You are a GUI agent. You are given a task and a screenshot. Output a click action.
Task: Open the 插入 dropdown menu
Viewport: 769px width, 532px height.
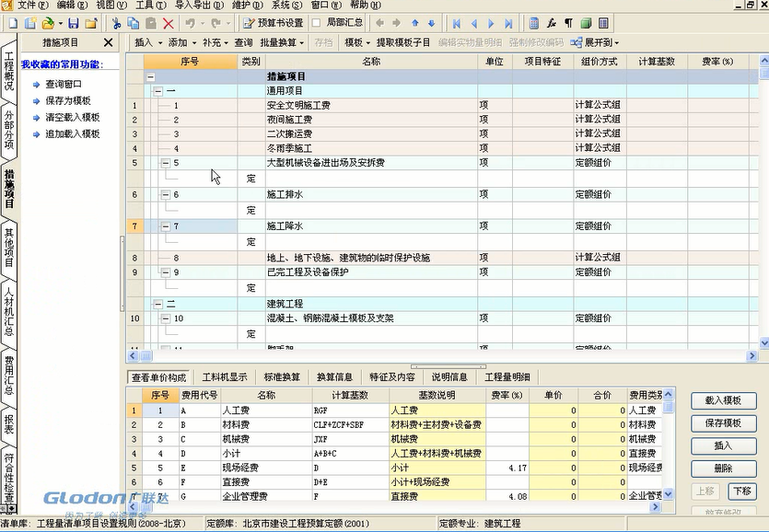147,42
